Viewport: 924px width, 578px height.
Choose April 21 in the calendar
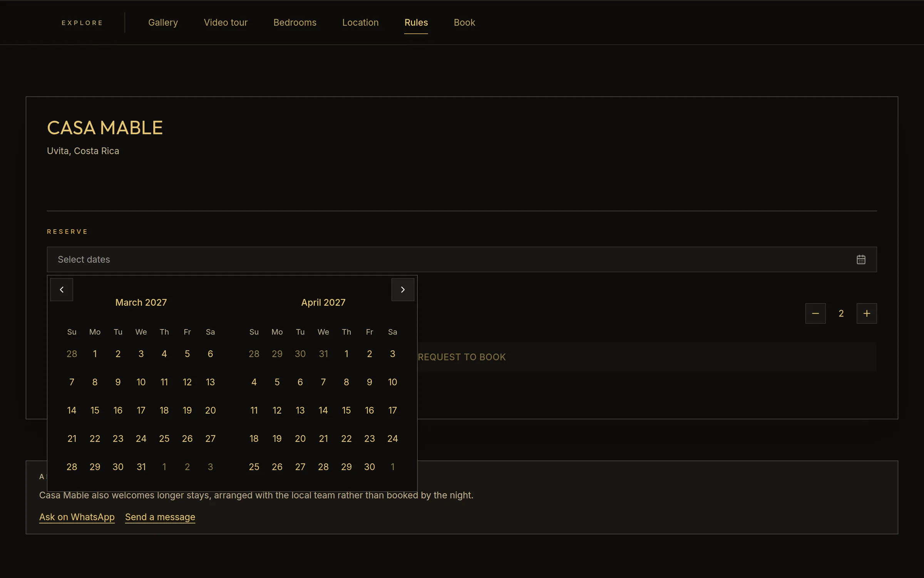(x=323, y=439)
